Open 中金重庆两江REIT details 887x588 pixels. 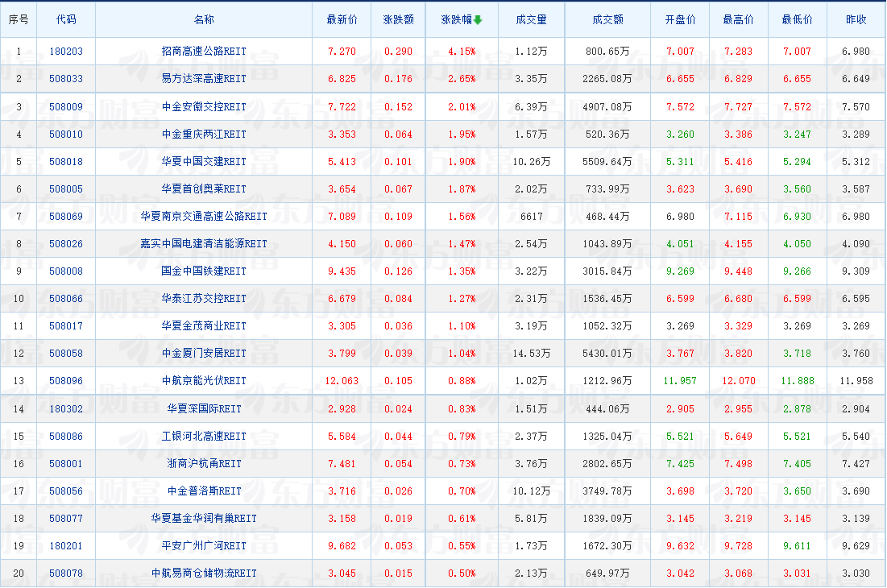click(x=204, y=134)
